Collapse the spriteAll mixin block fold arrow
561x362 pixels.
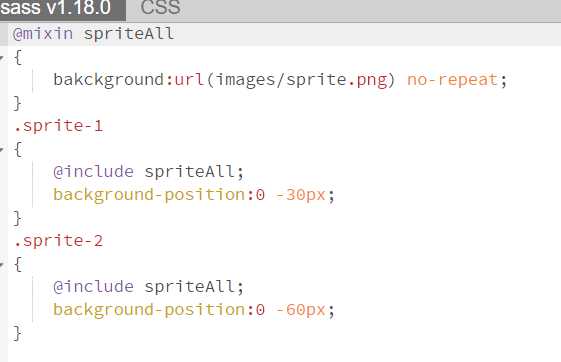[x=2, y=57]
